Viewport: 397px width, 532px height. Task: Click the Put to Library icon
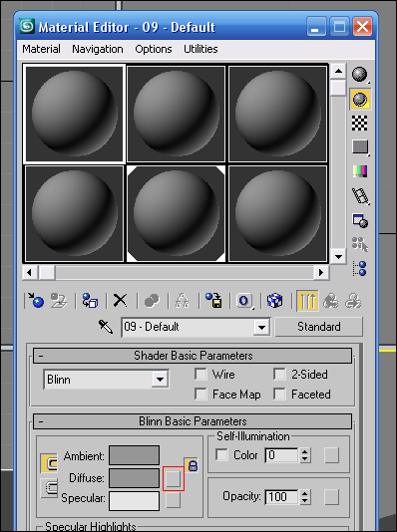point(213,300)
